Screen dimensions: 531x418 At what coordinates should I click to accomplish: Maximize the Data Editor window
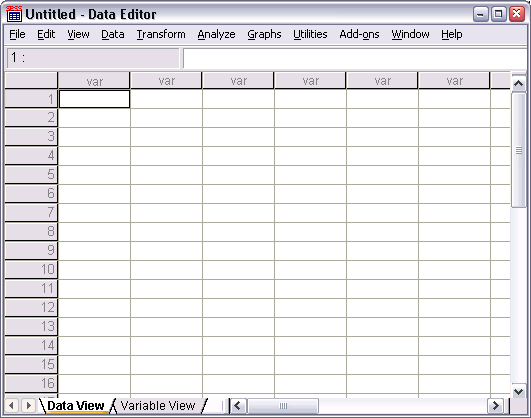498,14
